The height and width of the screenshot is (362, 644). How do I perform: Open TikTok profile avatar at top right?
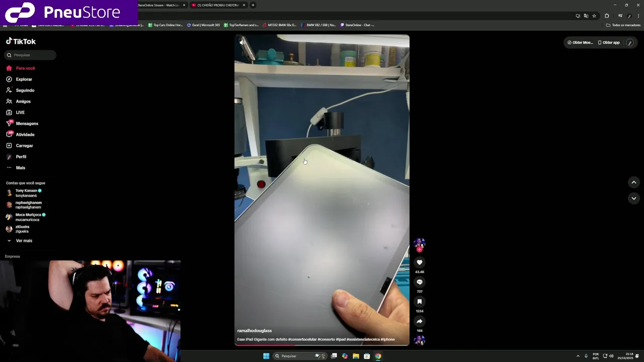click(x=630, y=43)
